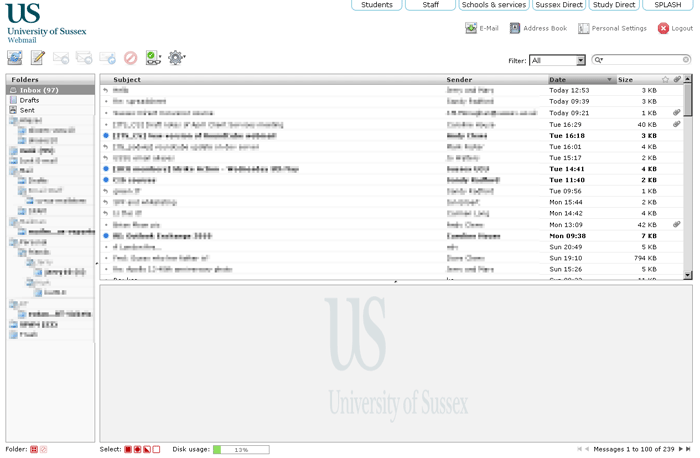This screenshot has width=700, height=458.
Task: Click the replied arrow icon on the Tue 16:01 row
Action: click(106, 146)
